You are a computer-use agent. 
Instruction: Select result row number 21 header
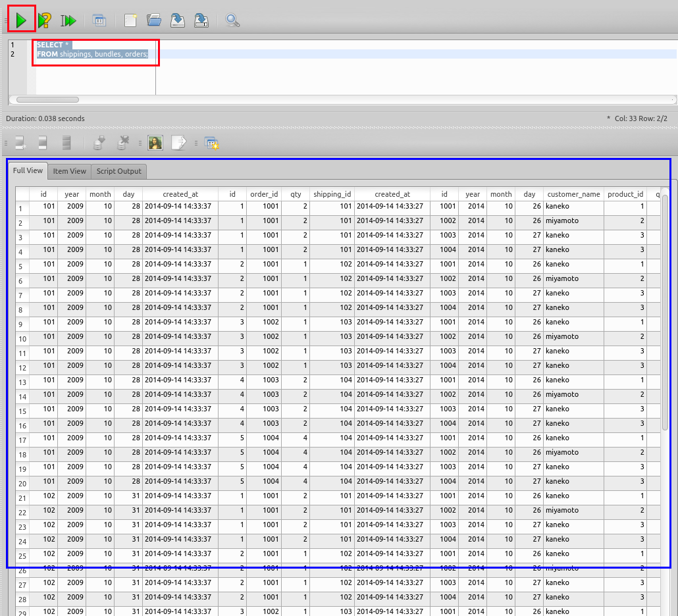point(22,498)
